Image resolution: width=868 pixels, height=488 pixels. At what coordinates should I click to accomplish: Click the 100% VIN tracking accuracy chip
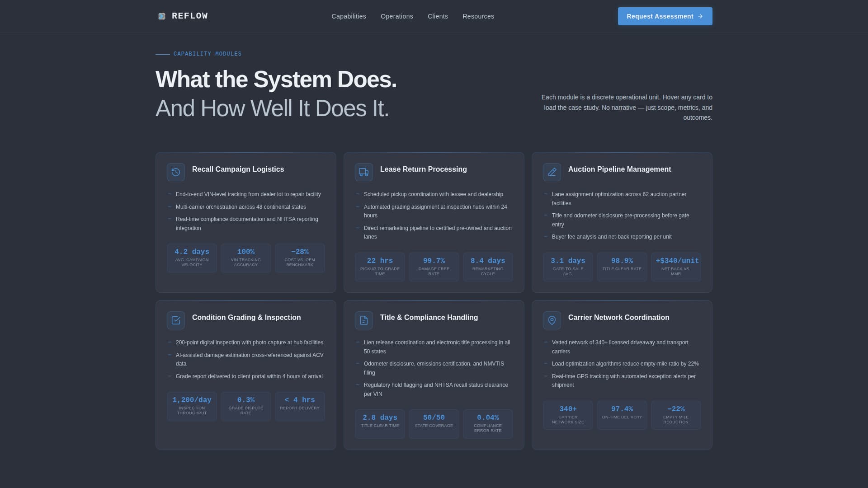click(245, 258)
